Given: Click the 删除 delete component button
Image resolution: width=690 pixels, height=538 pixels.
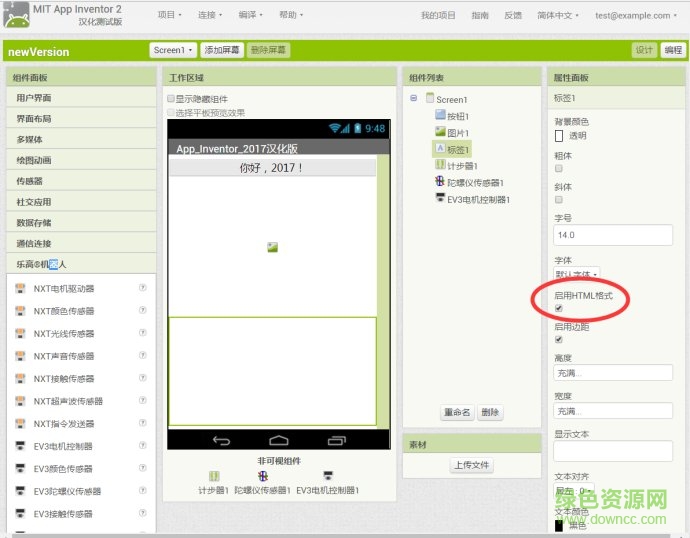Looking at the screenshot, I should (x=490, y=412).
